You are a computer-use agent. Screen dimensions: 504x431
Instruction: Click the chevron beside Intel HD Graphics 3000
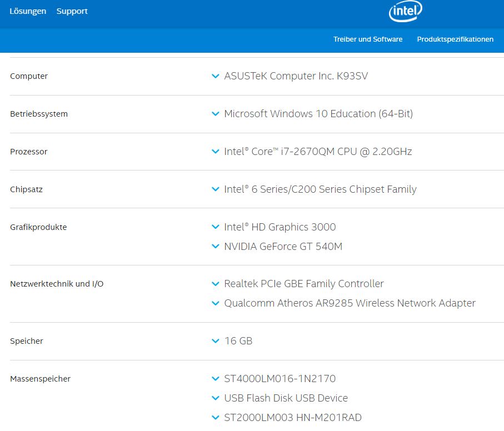[x=216, y=227]
